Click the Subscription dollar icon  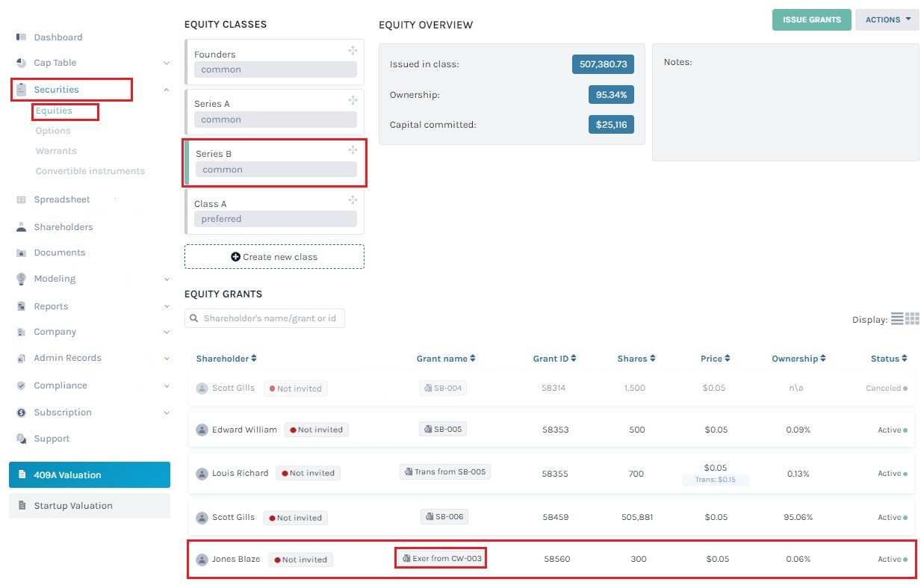21,412
